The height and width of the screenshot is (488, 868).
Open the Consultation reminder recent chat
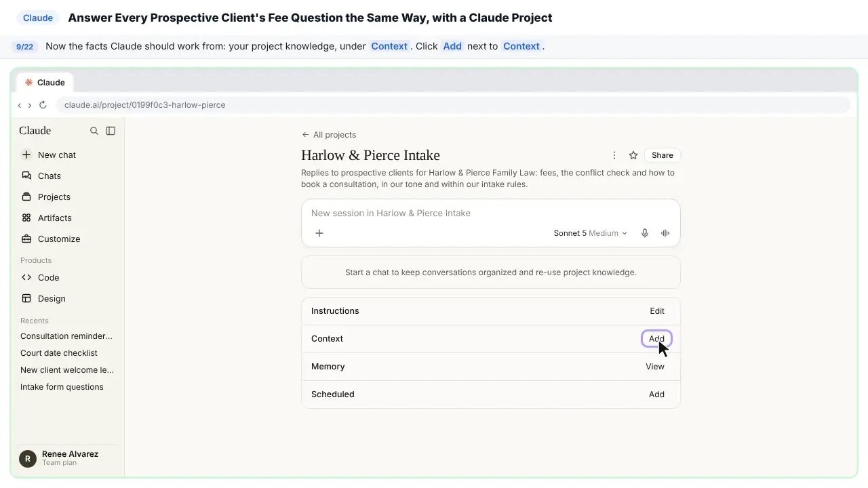[66, 336]
